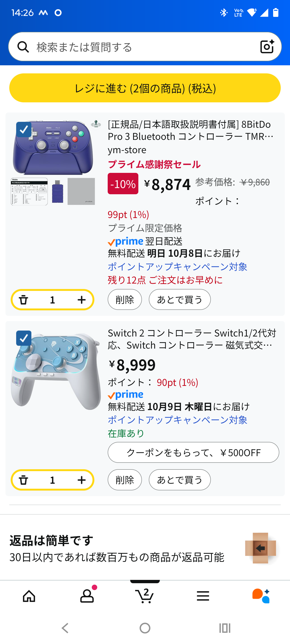Viewport: 290px width, 644px height.
Task: Uncheck the 8BitDo Pro 3 controller checkbox
Action: (x=24, y=129)
